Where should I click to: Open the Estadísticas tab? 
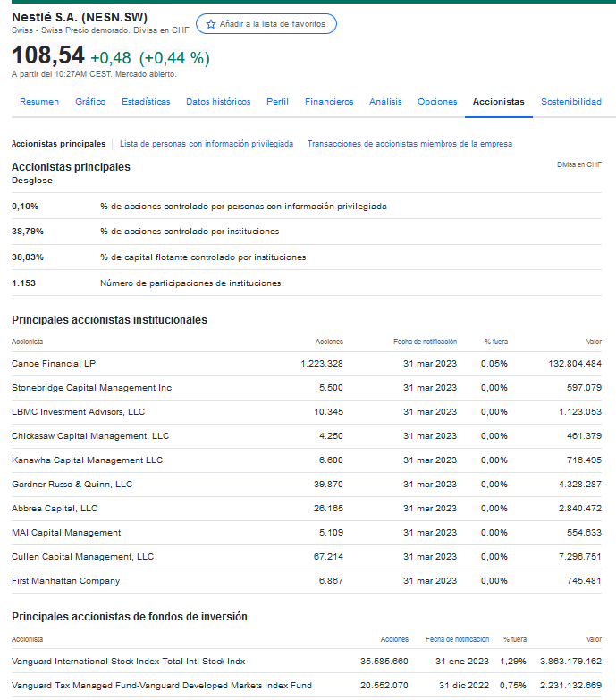click(146, 102)
